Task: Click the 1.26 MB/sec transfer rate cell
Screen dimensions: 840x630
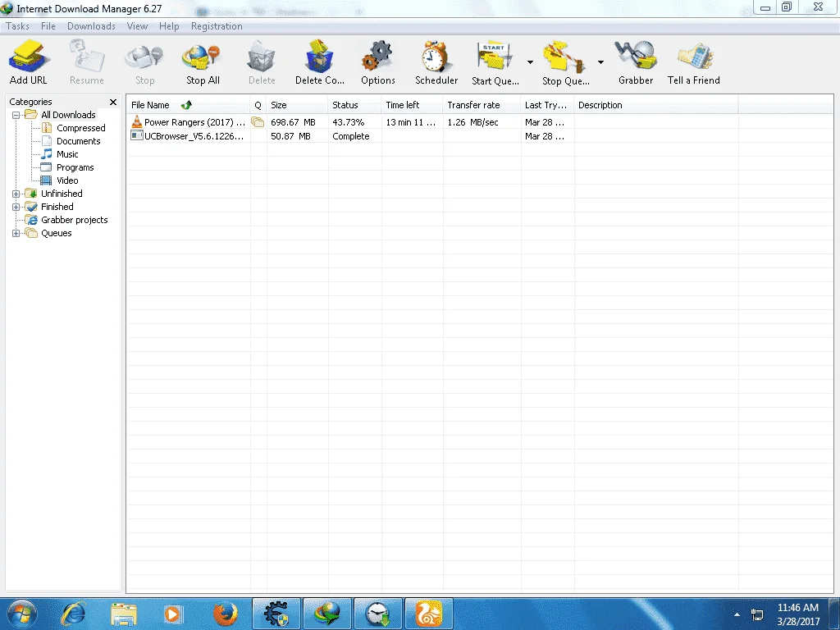Action: [x=473, y=122]
